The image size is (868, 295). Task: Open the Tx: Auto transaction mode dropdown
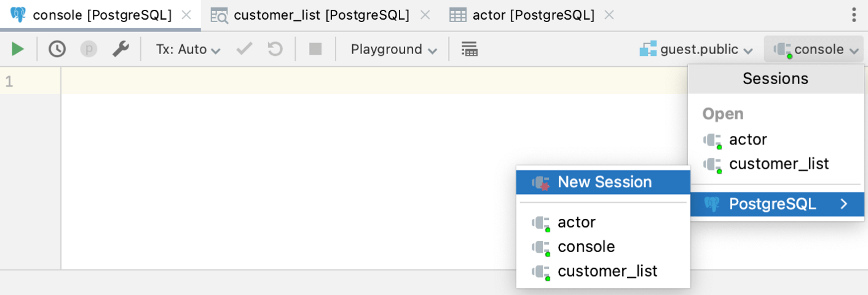[187, 49]
